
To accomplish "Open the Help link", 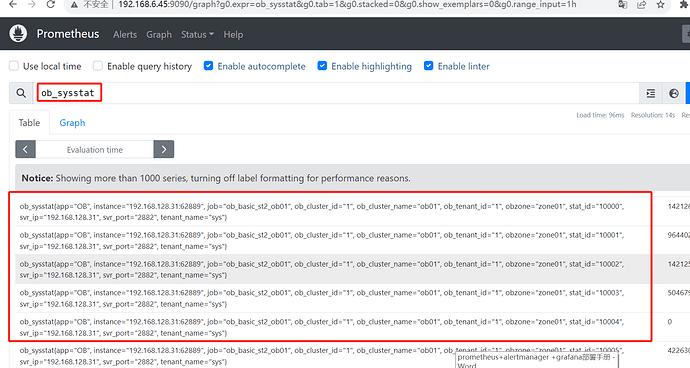I will (233, 34).
